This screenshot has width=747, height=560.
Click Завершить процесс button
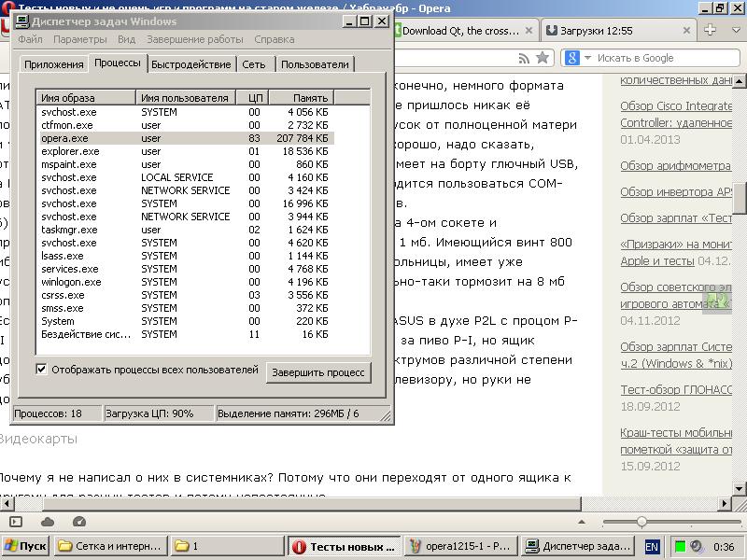(x=318, y=372)
